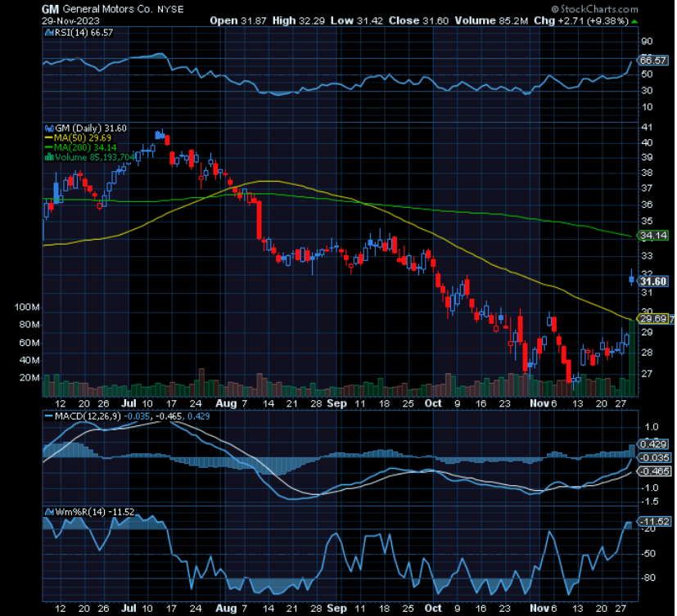Click the green MA(200) line icon
Viewport: 677px width, 616px height.
pos(48,146)
